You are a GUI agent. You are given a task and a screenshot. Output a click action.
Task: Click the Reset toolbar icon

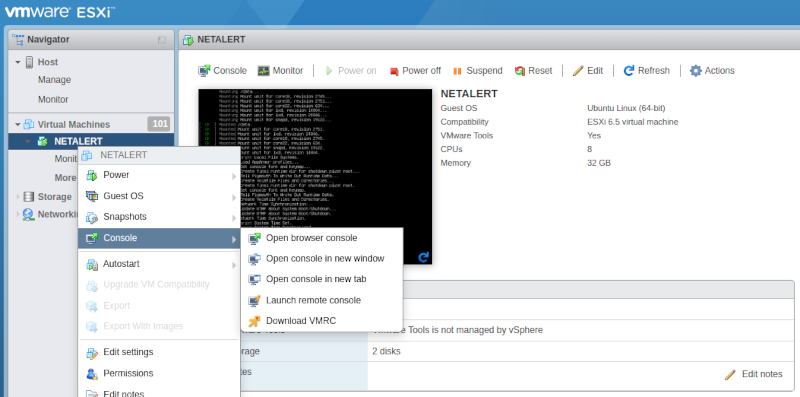pos(520,71)
